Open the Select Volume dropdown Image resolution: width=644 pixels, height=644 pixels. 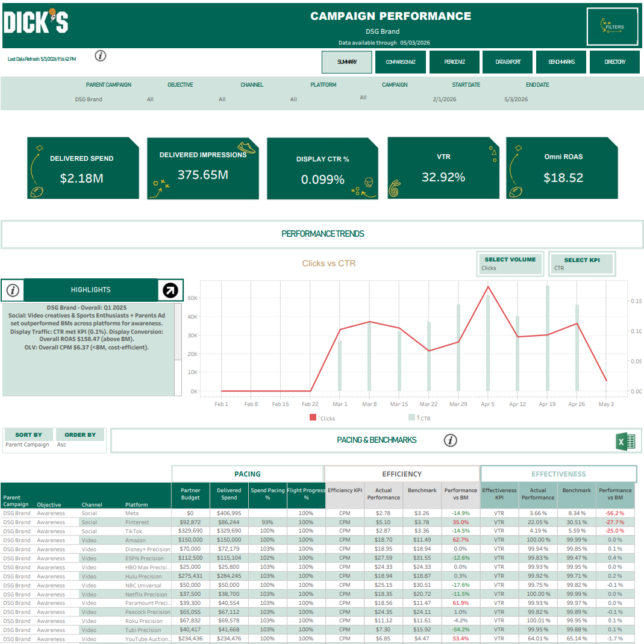pyautogui.click(x=510, y=264)
